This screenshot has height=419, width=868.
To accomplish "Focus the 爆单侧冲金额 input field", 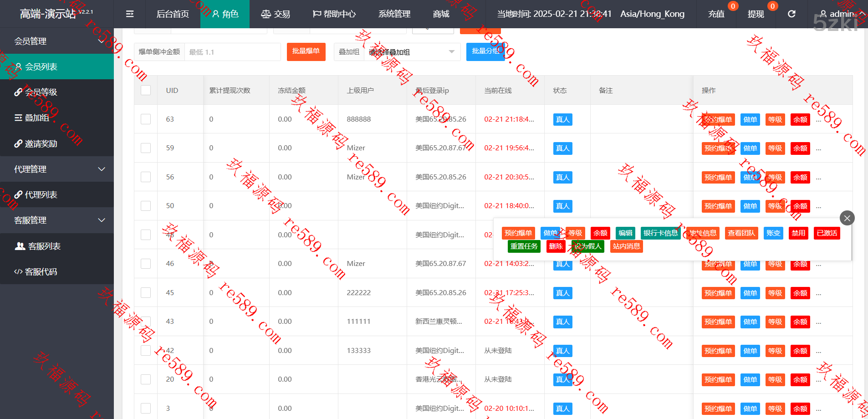I will point(232,52).
